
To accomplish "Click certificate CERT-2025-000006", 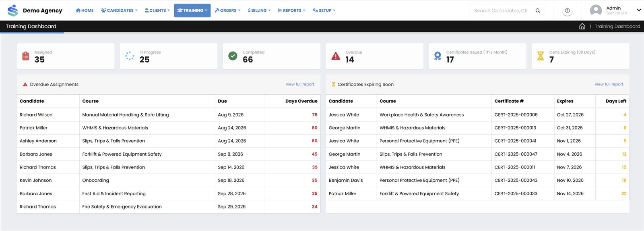I will [x=516, y=115].
